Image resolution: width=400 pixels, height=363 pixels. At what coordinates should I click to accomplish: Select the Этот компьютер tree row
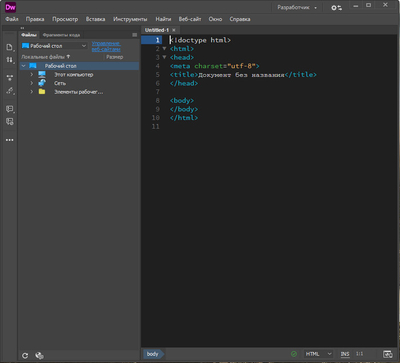pyautogui.click(x=79, y=74)
